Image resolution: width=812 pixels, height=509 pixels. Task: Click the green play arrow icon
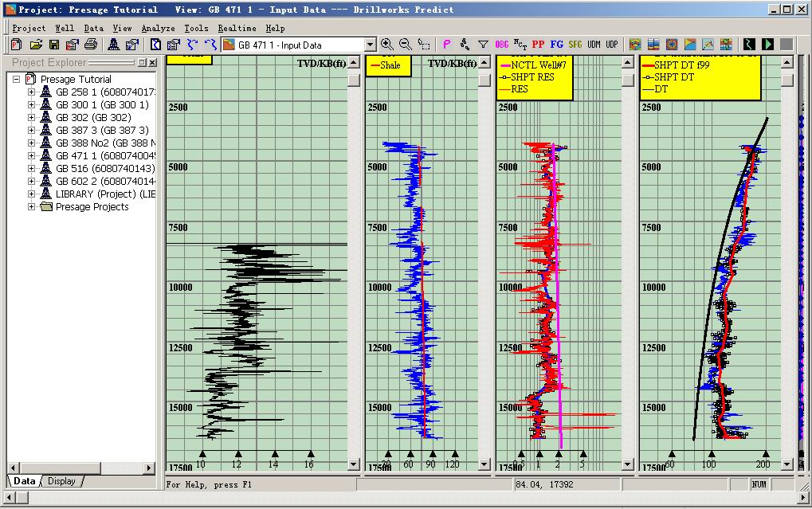coord(767,45)
